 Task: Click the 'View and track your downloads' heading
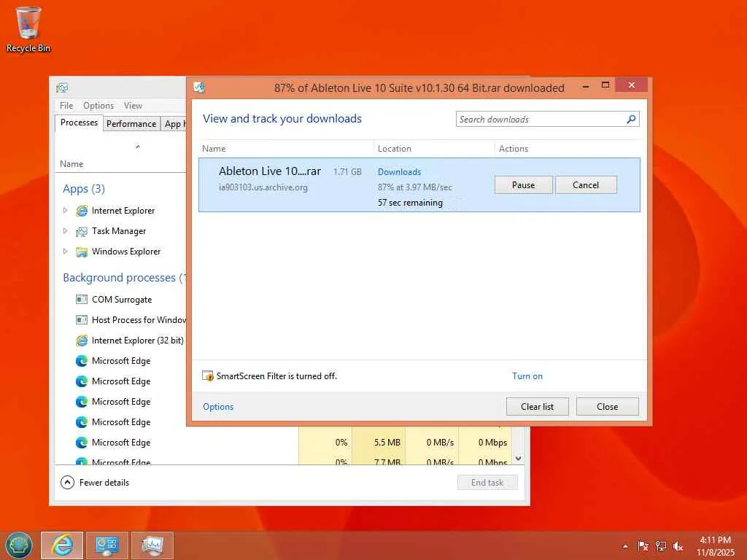[x=282, y=119]
